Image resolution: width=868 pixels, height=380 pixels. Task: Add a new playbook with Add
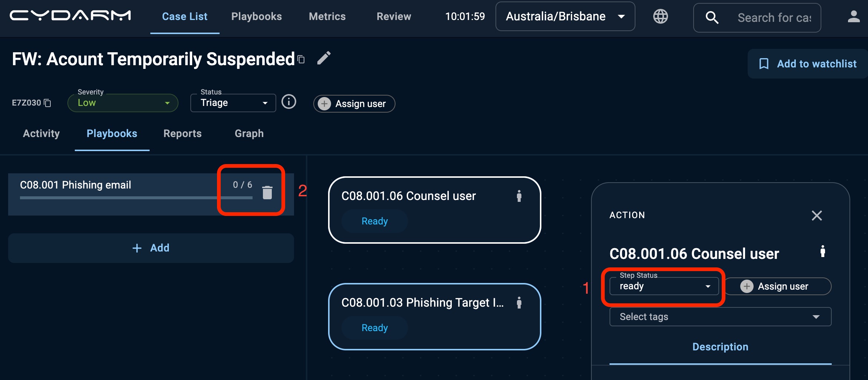pyautogui.click(x=151, y=248)
